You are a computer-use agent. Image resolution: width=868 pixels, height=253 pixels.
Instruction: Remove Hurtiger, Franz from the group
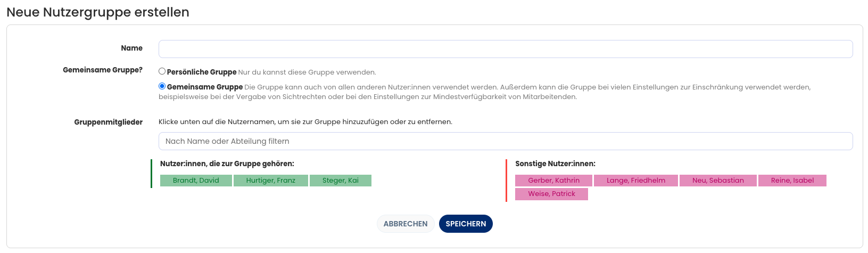coord(270,181)
